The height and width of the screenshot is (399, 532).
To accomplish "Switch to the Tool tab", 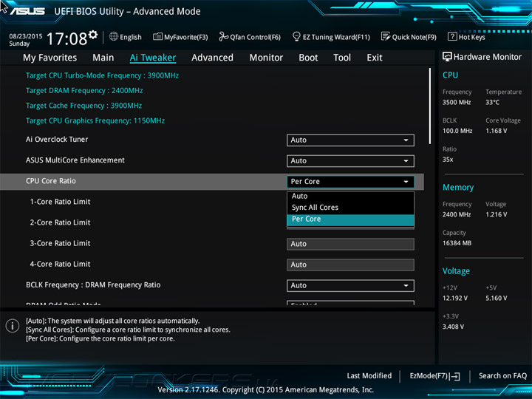I will coord(342,58).
